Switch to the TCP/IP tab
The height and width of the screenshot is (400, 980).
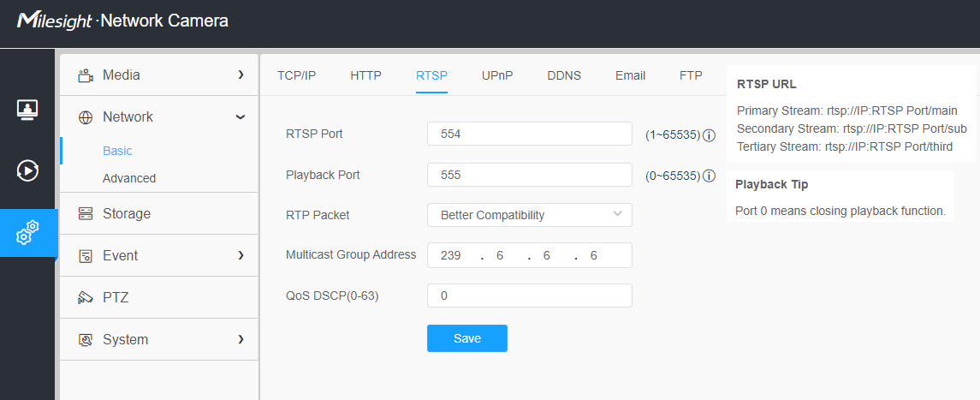click(x=296, y=75)
